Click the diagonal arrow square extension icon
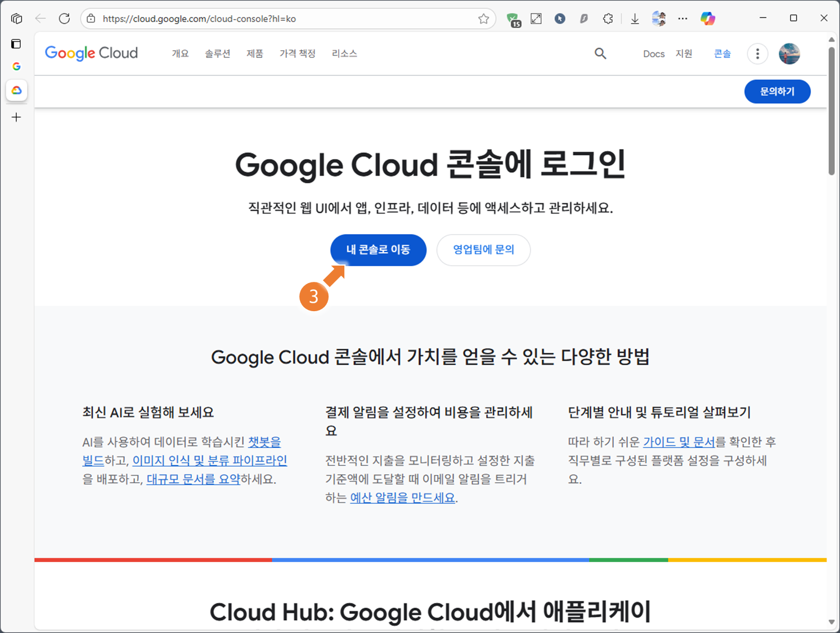The height and width of the screenshot is (633, 840). [536, 19]
